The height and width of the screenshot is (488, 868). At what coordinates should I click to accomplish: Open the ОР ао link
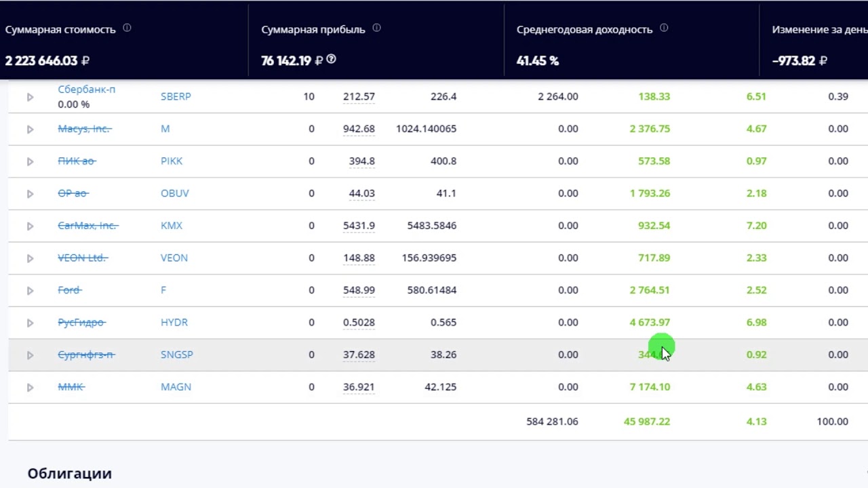click(x=73, y=193)
